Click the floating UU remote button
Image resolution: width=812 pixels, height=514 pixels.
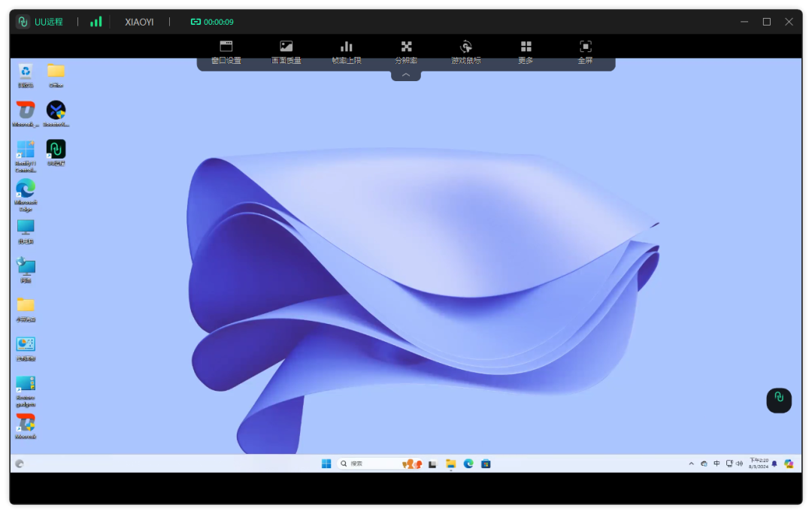click(x=779, y=400)
